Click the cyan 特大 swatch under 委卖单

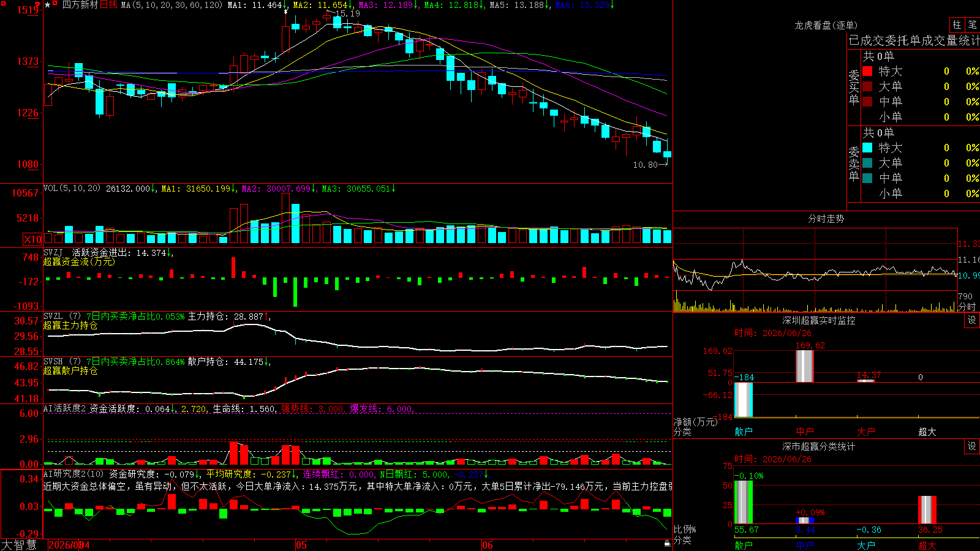pos(867,148)
